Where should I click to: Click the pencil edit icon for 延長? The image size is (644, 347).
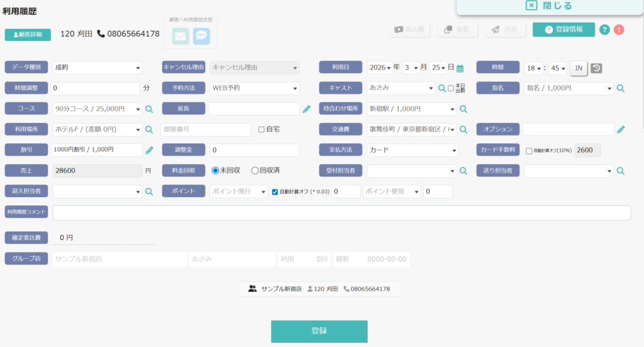pos(306,109)
